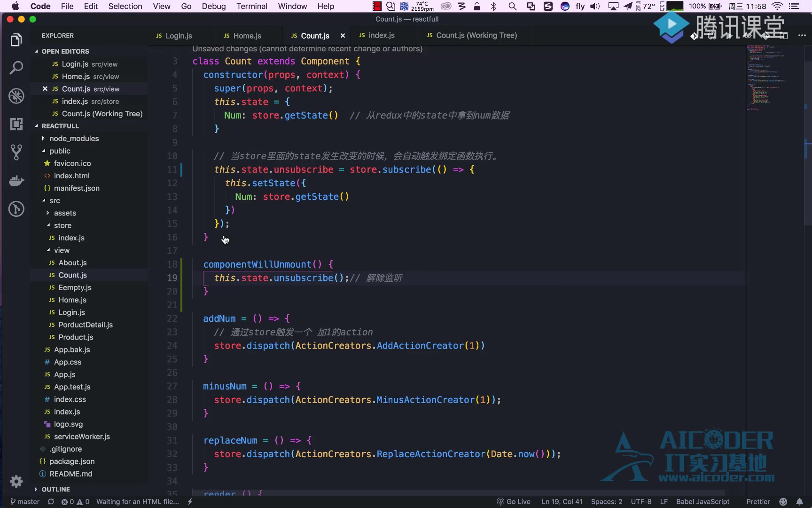Open PorductDetail.js file
Screen dimensions: 812x508
pyautogui.click(x=86, y=325)
